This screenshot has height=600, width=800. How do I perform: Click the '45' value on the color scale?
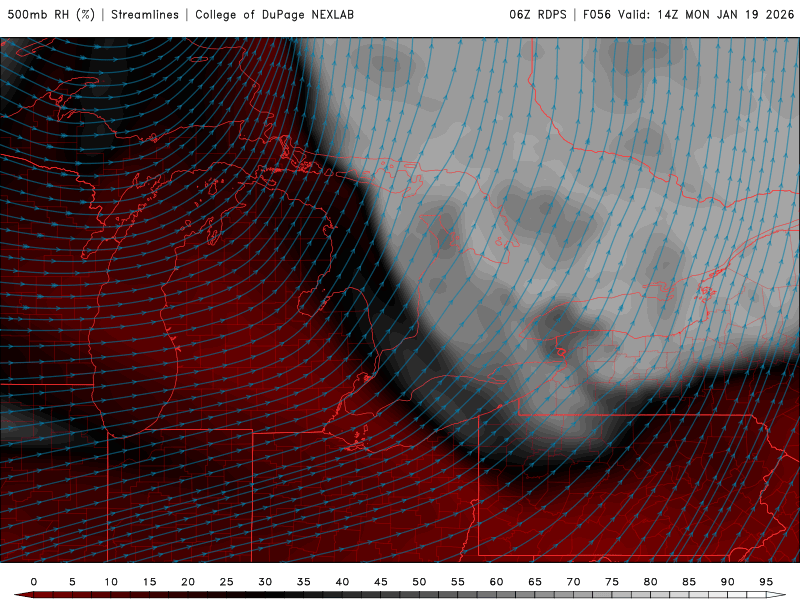pos(381,582)
